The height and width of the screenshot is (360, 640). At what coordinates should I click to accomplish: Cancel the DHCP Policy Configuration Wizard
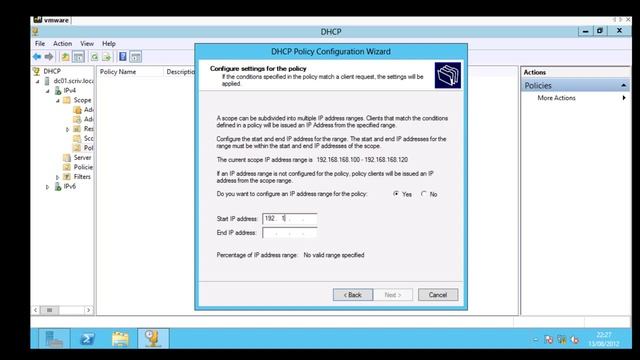438,295
